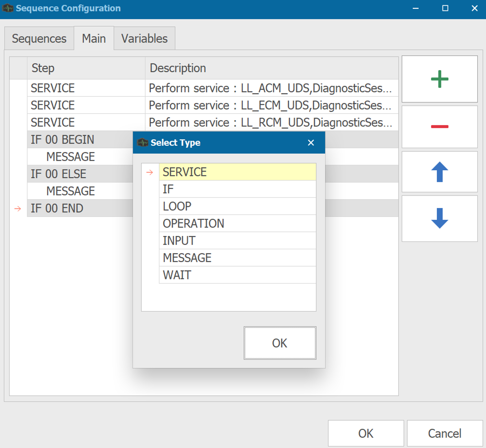Select SERVICE in the Select Type list
The image size is (486, 448).
click(237, 172)
